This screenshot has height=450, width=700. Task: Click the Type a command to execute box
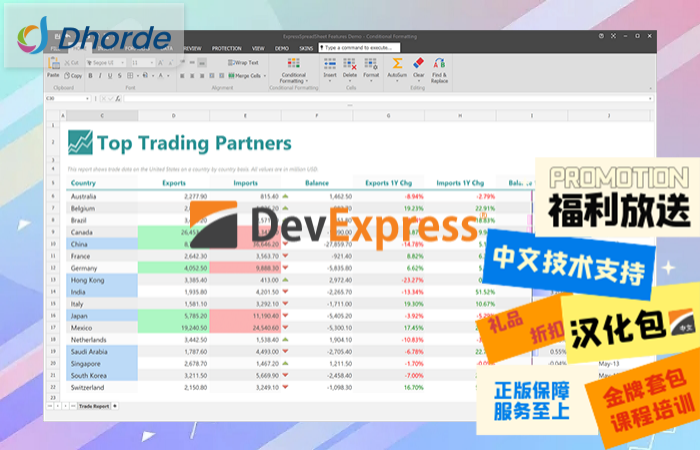pyautogui.click(x=359, y=47)
